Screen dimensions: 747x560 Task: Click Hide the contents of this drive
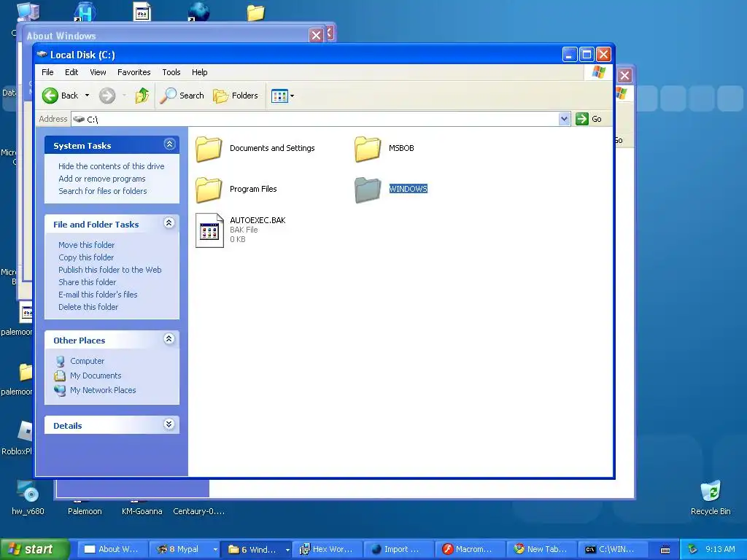click(x=112, y=166)
